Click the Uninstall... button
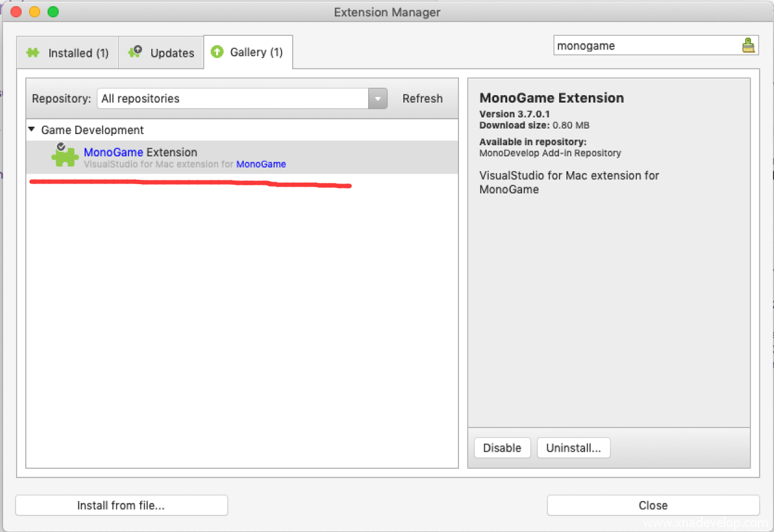This screenshot has width=774, height=532. pos(573,448)
